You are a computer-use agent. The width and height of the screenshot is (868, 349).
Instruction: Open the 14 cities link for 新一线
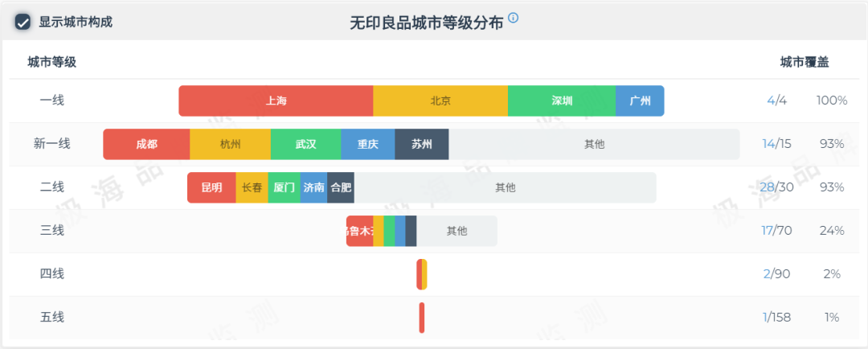[768, 144]
